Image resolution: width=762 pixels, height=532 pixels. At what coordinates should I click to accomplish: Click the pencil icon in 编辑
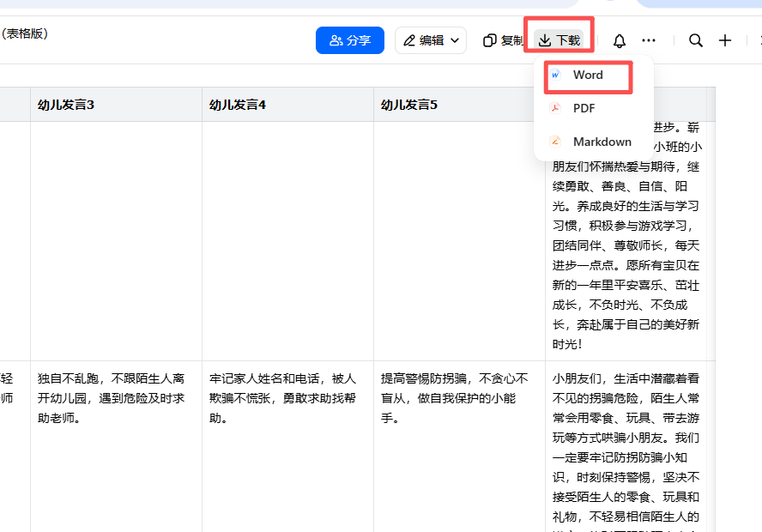click(x=409, y=40)
